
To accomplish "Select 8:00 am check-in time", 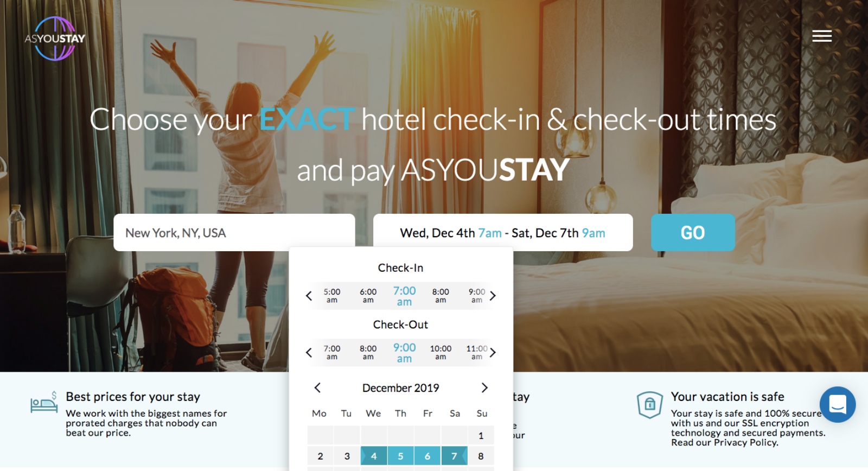I will 441,296.
